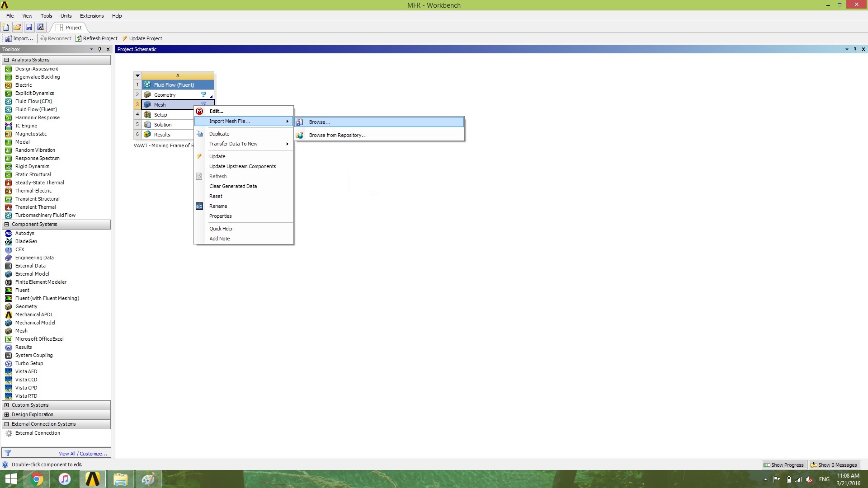868x488 pixels.
Task: Choose Edit... from context menu
Action: pyautogui.click(x=244, y=111)
